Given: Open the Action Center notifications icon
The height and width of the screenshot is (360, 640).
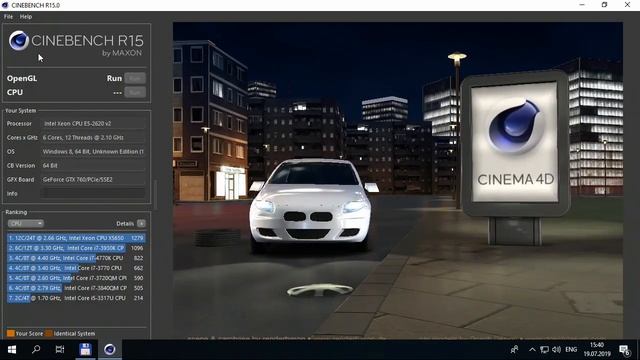Looking at the screenshot, I should click(x=624, y=350).
